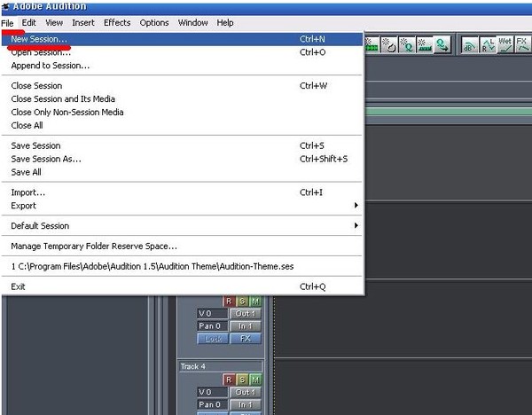Toggle Lock on track above Track 4
The image size is (532, 415).
[213, 339]
